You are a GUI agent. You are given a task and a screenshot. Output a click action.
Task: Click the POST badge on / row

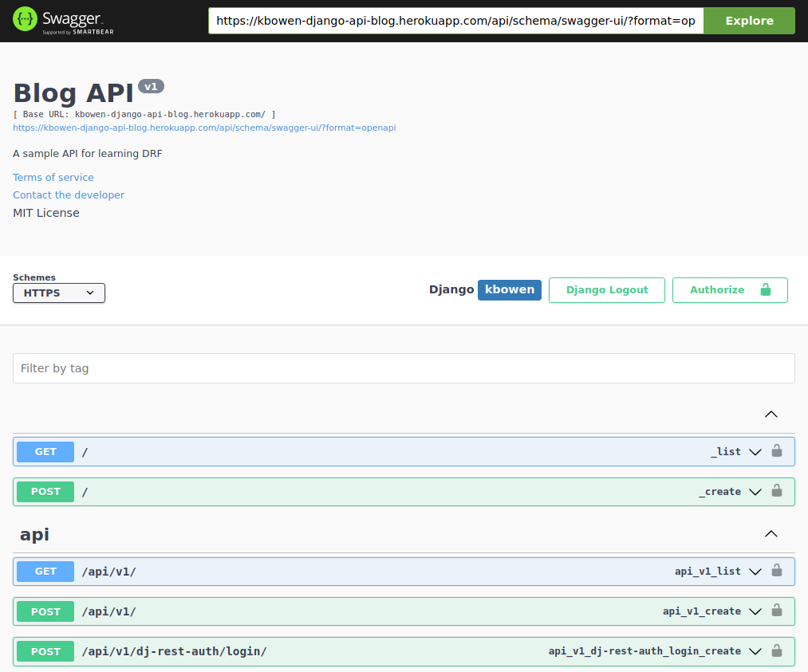(x=45, y=492)
